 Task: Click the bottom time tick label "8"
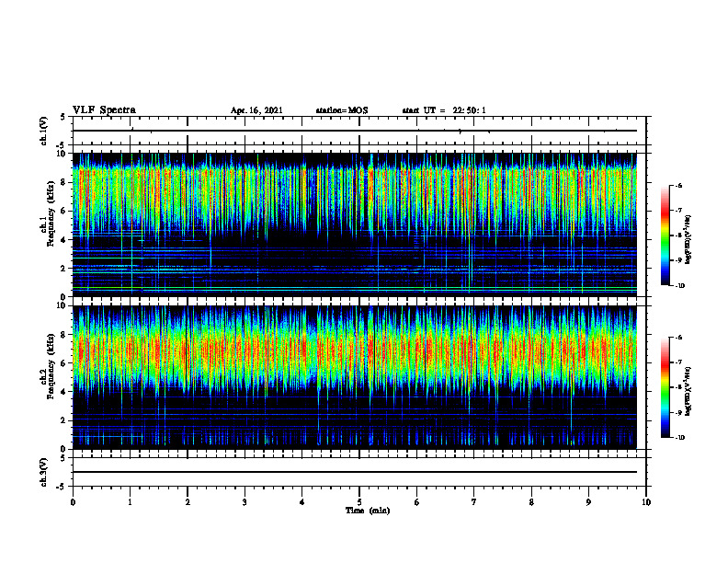pyautogui.click(x=531, y=502)
